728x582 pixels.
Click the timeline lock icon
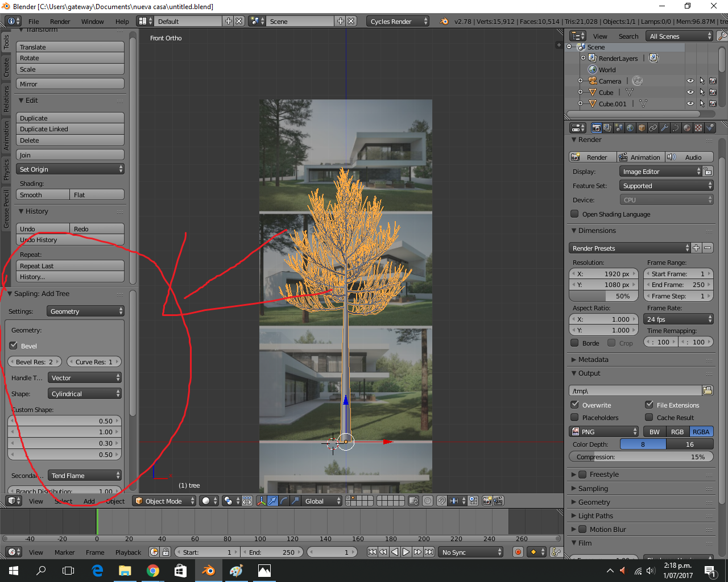click(166, 552)
